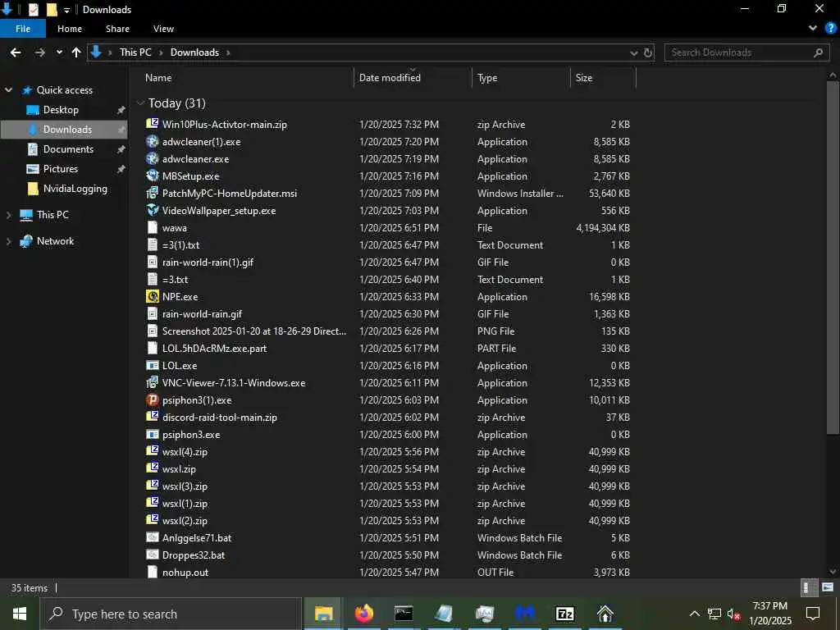Click the discord-raid-tool-main.zip archive icon
The width and height of the screenshot is (840, 630).
click(x=152, y=417)
